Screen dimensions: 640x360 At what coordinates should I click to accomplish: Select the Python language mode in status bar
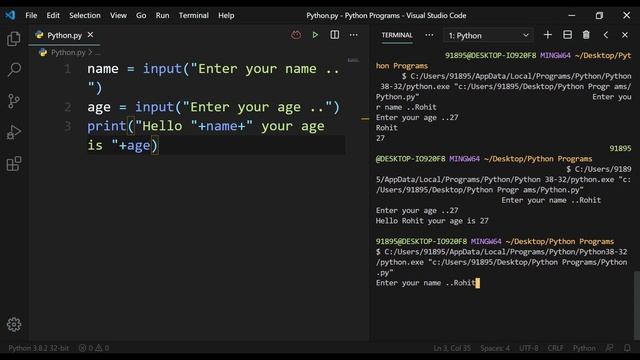(584, 348)
